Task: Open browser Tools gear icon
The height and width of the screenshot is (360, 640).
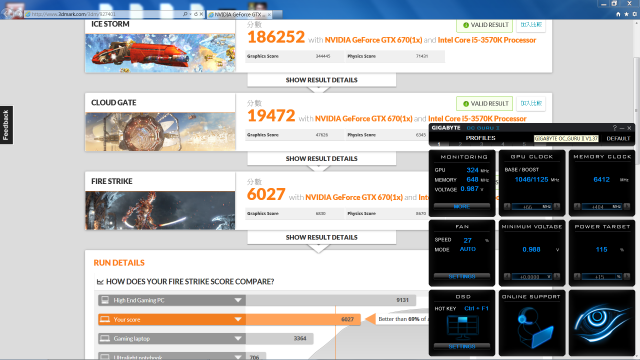Action: tap(635, 14)
